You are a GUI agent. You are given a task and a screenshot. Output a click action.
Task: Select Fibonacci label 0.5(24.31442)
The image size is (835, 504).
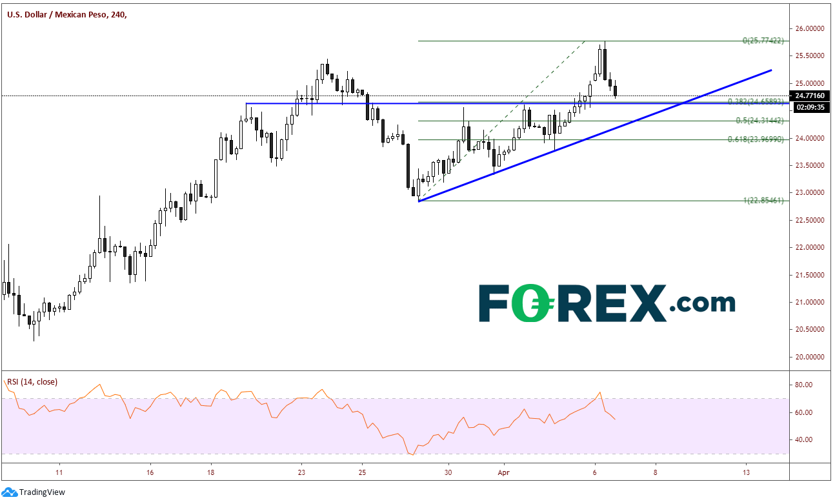(760, 121)
